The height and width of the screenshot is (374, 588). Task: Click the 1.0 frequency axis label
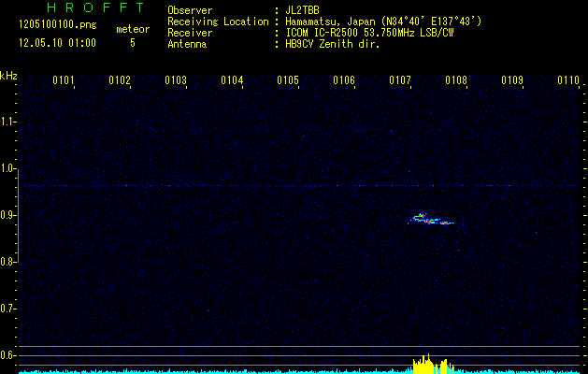tap(8, 168)
